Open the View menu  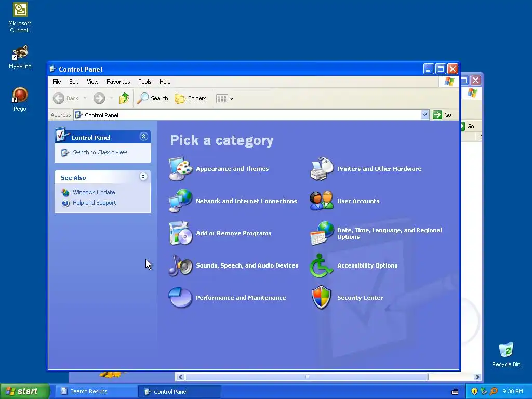coord(92,82)
